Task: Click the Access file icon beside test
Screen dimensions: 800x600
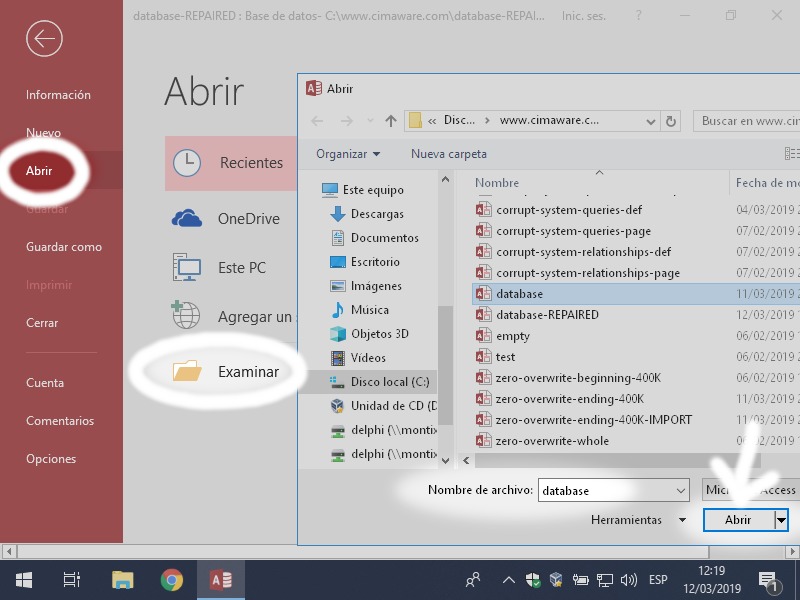Action: (x=484, y=357)
